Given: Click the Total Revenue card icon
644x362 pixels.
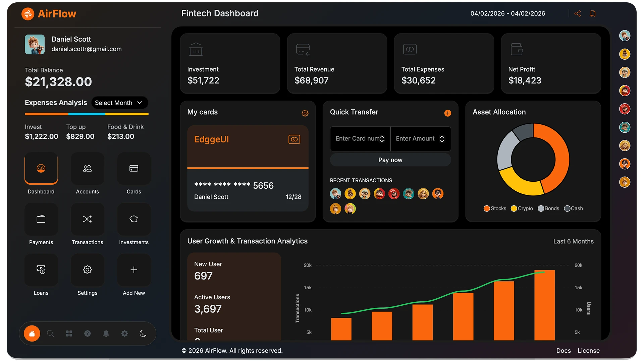Looking at the screenshot, I should coord(303,50).
